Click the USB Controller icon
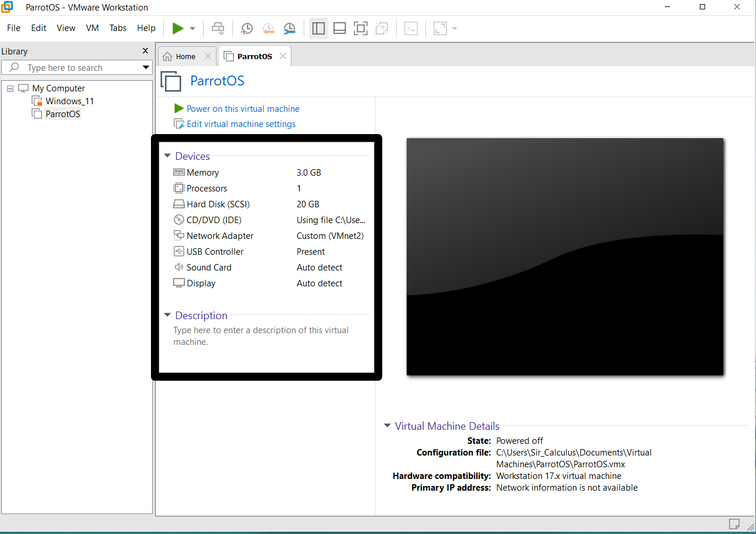Viewport: 756px width, 534px height. (x=179, y=252)
